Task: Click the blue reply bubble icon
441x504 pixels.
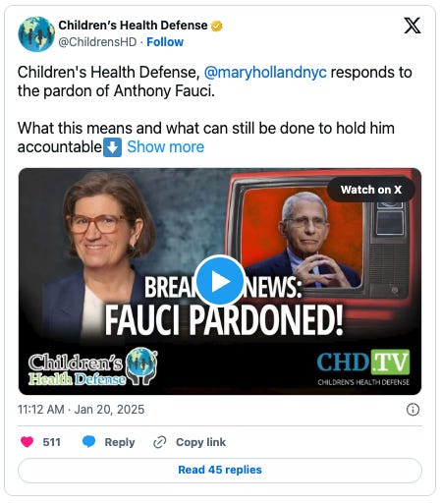Action: [88, 442]
